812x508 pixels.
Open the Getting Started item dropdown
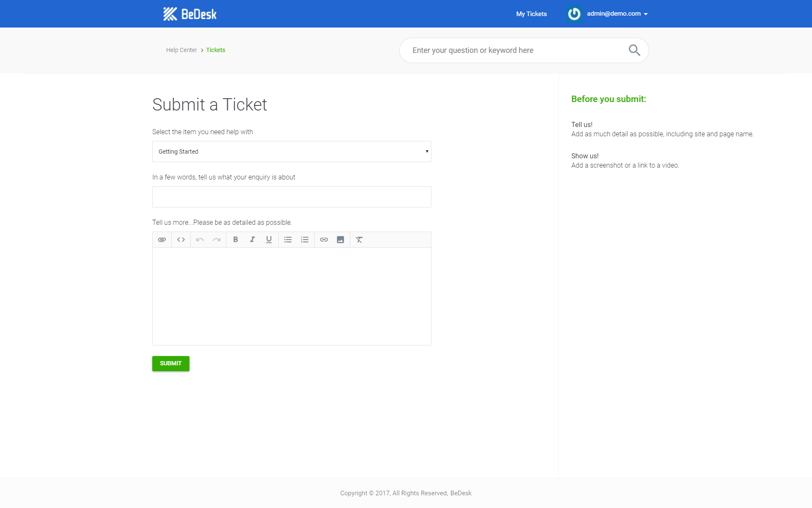(291, 152)
